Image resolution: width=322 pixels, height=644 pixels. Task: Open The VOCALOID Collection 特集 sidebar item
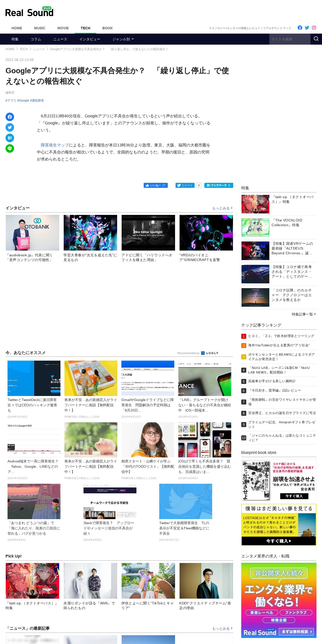(x=279, y=227)
